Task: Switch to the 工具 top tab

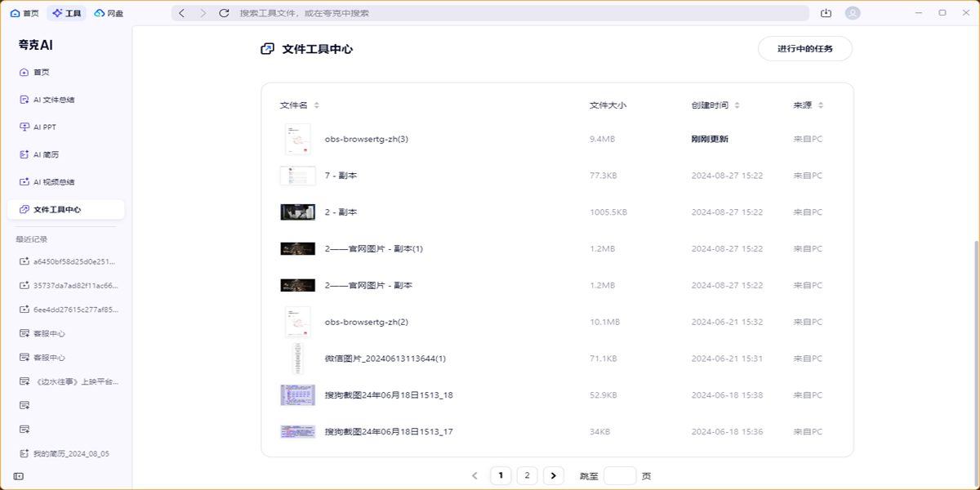Action: tap(66, 13)
